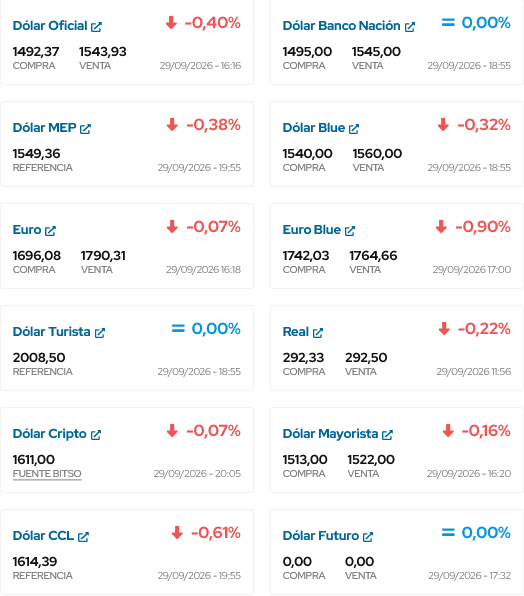This screenshot has height=596, width=524.
Task: Click the external link icon beside Dólar Turista
Action: [x=100, y=333]
